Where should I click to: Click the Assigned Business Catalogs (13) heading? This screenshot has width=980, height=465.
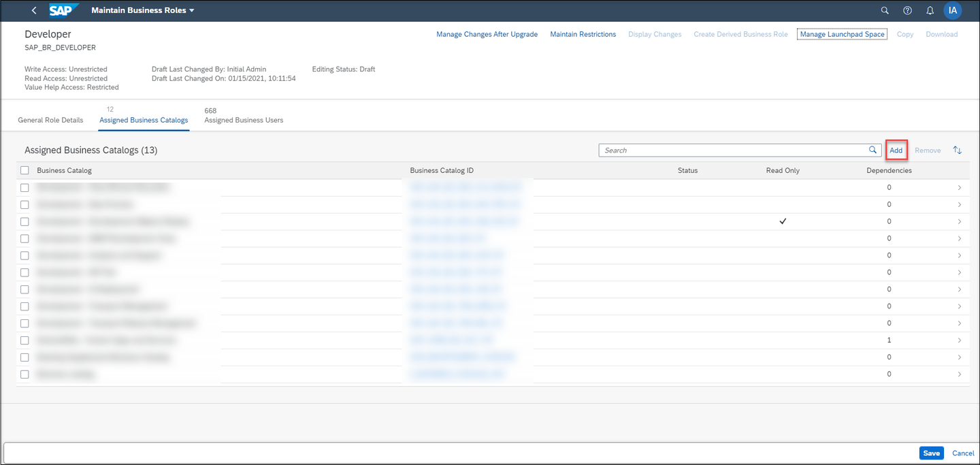coord(91,150)
